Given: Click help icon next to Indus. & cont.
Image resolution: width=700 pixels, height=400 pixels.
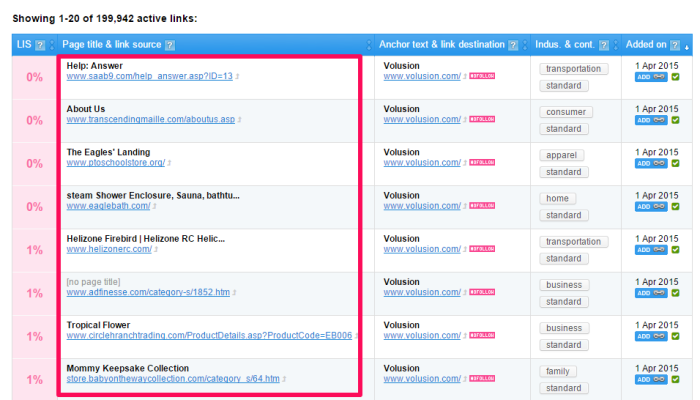Looking at the screenshot, I should pos(609,45).
